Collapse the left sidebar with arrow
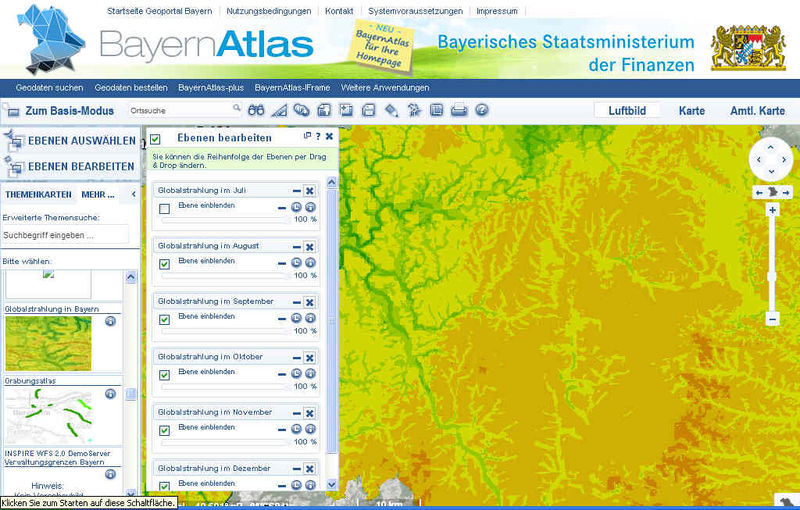This screenshot has height=510, width=800. (133, 194)
